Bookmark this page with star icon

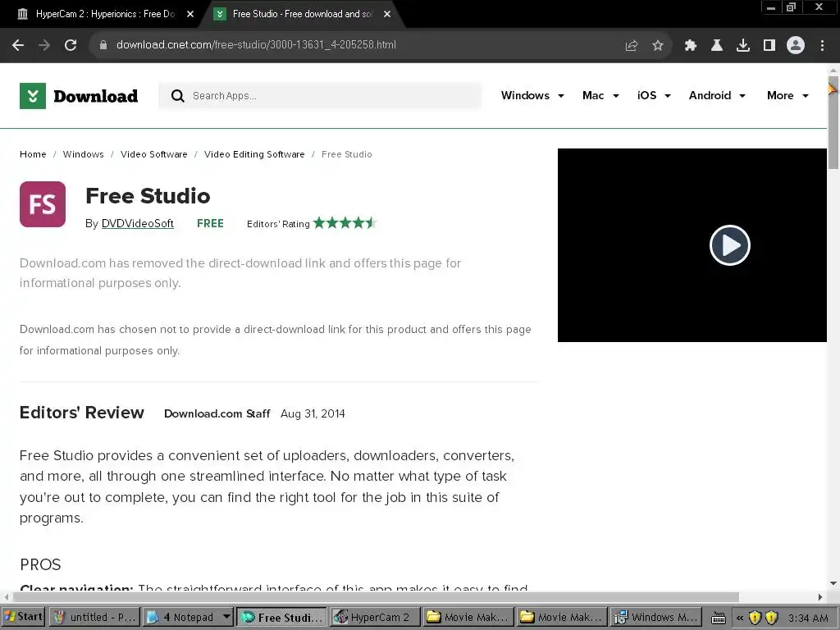(x=658, y=46)
